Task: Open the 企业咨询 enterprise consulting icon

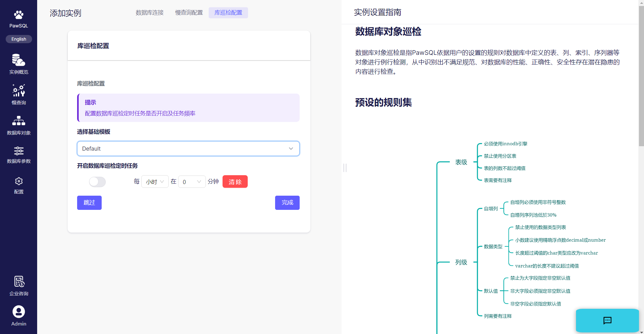Action: click(x=19, y=282)
